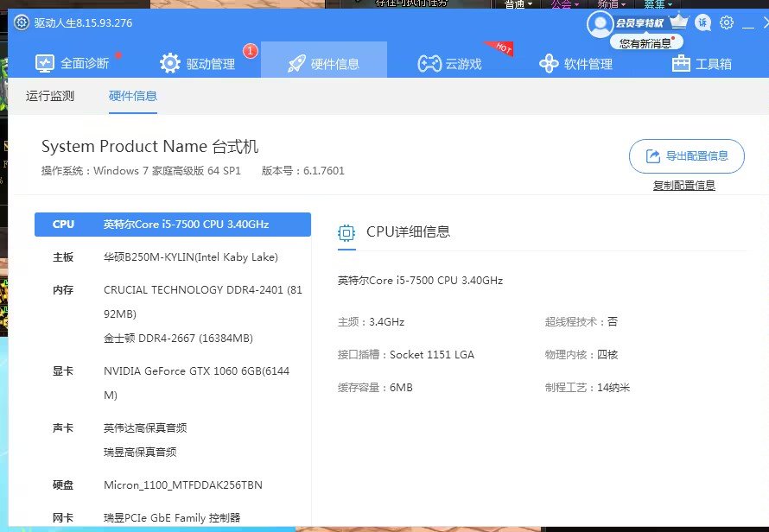Viewport: 769px width, 532px height.
Task: Open the user avatar profile icon
Action: pos(600,24)
